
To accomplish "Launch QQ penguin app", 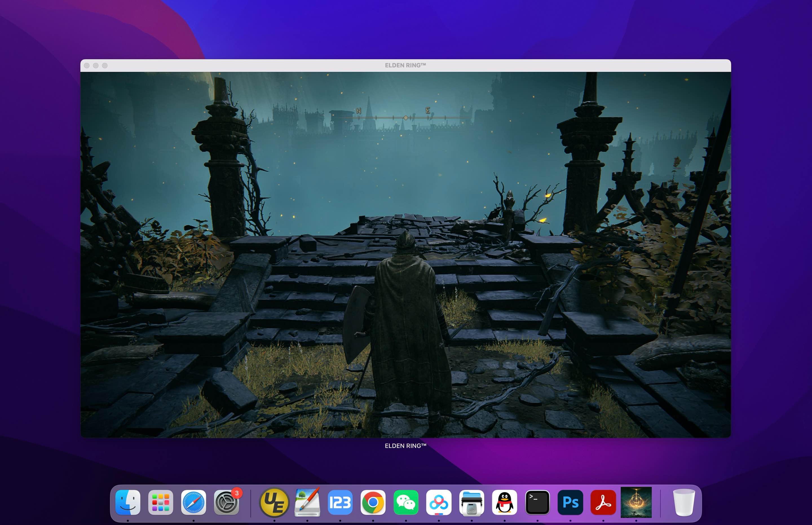I will (x=504, y=502).
